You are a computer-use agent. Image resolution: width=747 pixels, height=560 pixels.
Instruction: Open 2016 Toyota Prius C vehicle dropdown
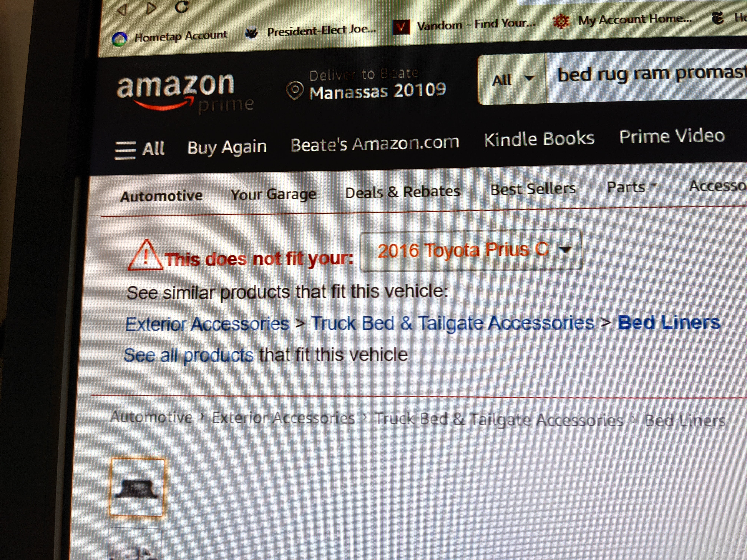point(471,250)
